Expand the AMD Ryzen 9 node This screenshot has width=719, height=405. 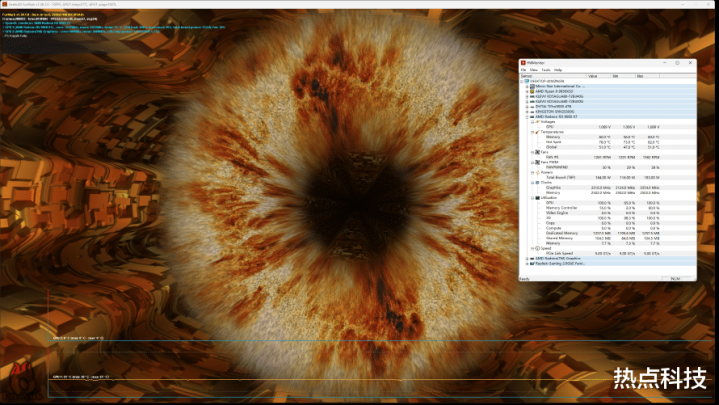pos(527,91)
